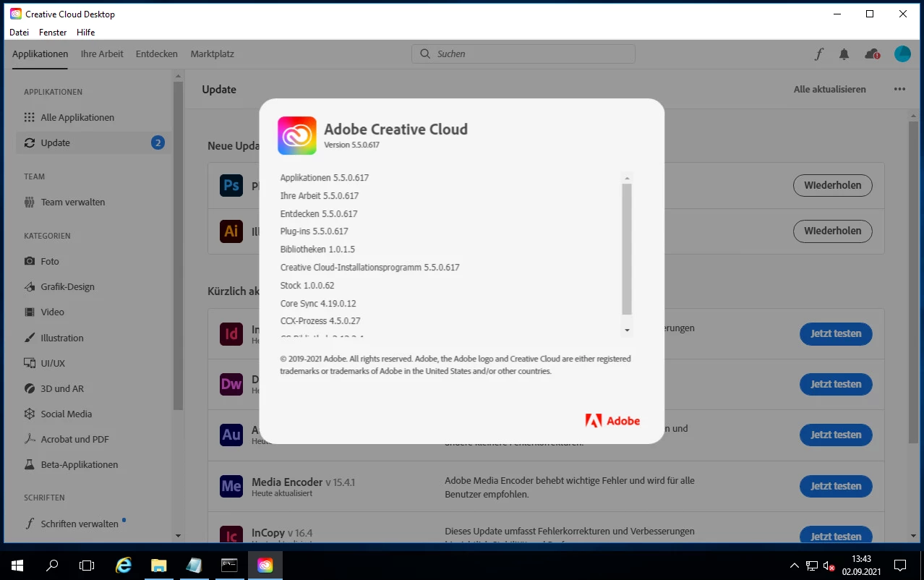Image resolution: width=924 pixels, height=580 pixels.
Task: Click the fonts 'f' icon in header
Action: coord(819,54)
